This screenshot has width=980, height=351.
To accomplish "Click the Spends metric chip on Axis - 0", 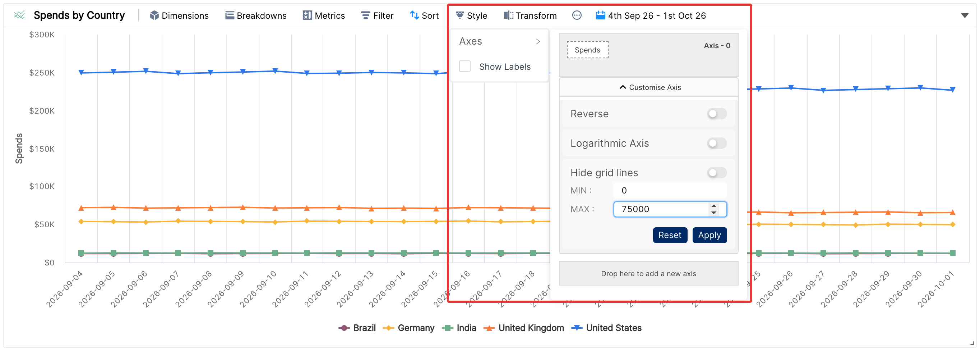I will [587, 50].
